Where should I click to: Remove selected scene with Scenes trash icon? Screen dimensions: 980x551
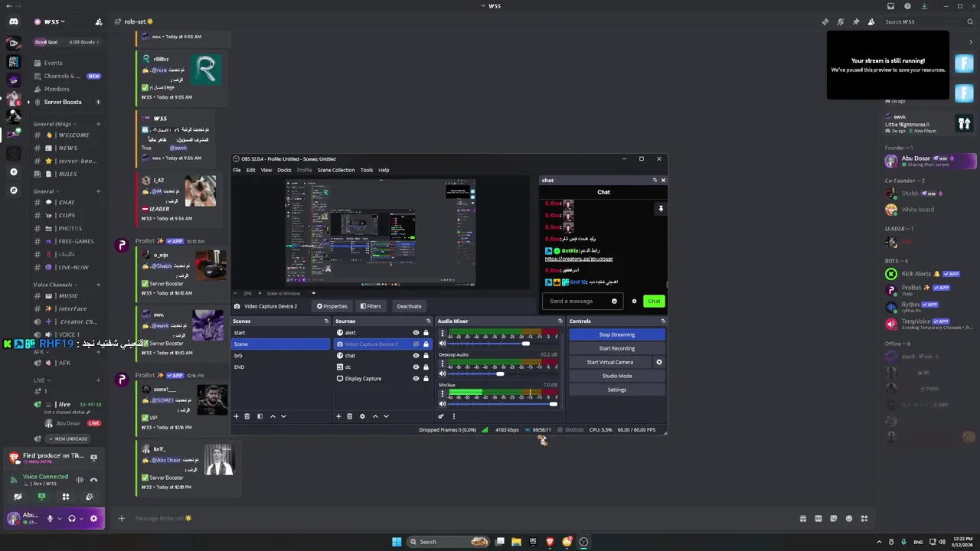point(247,416)
